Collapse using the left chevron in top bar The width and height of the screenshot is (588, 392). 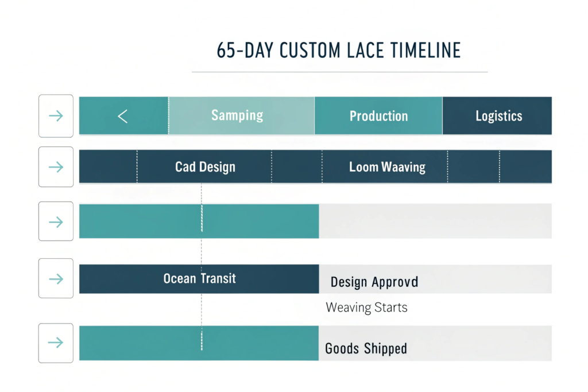122,117
